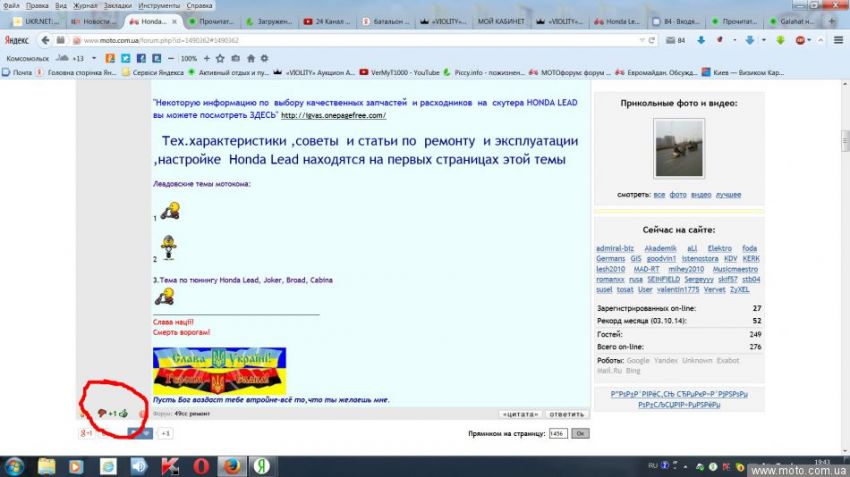Open the gear settings icon in toolbar
850x477 pixels.
coord(265,58)
